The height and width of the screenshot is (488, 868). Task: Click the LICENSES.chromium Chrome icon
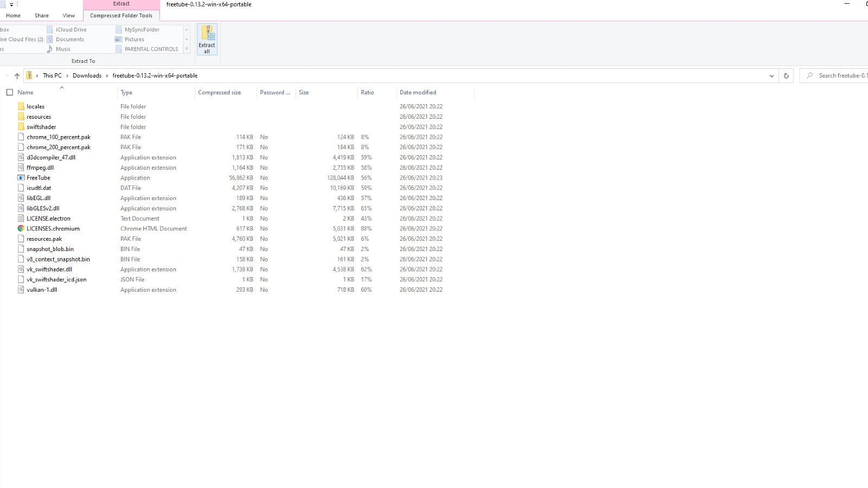tap(21, 229)
